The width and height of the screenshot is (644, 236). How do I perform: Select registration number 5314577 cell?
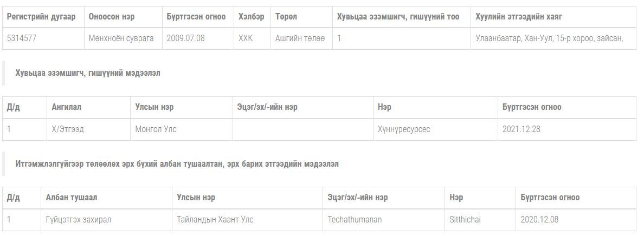click(43, 38)
